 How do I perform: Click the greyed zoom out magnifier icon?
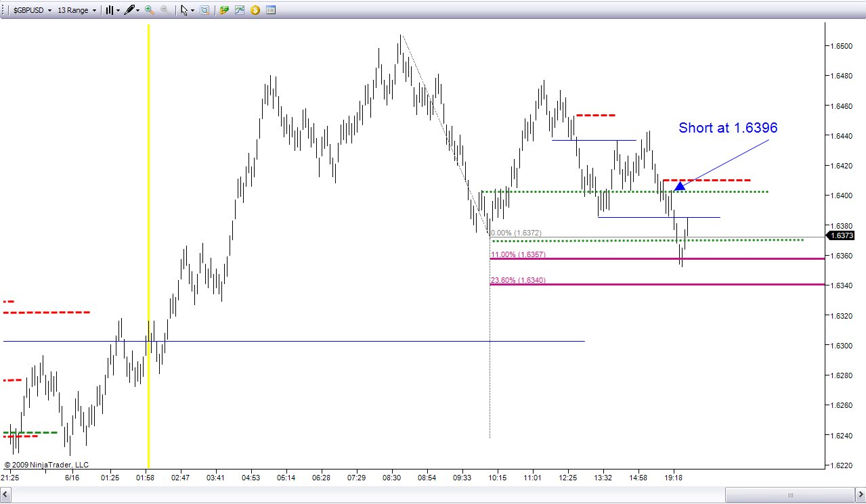[165, 11]
